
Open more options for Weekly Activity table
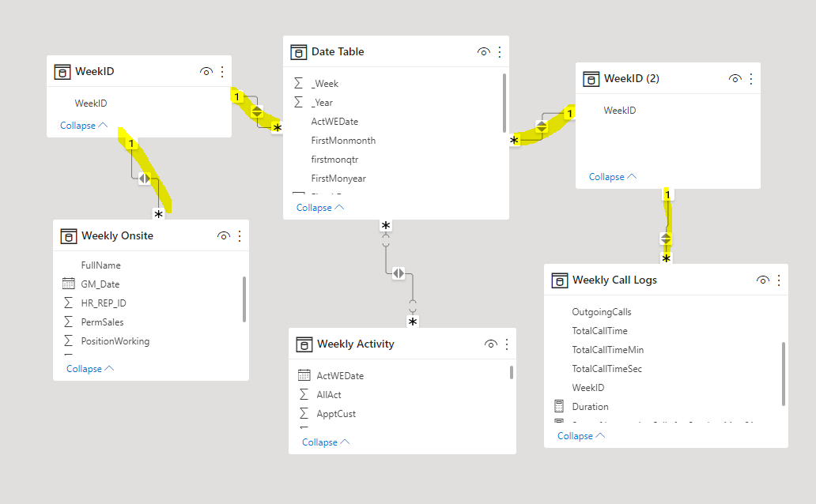pos(507,344)
